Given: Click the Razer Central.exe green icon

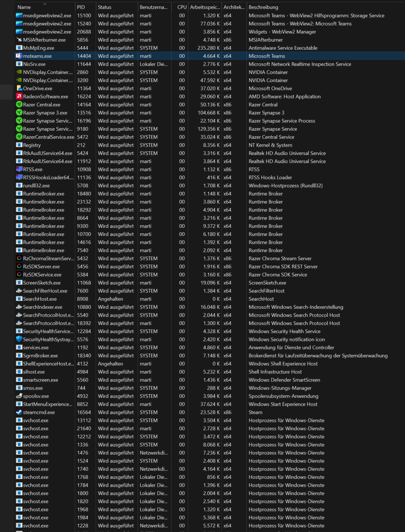Looking at the screenshot, I should [x=19, y=104].
